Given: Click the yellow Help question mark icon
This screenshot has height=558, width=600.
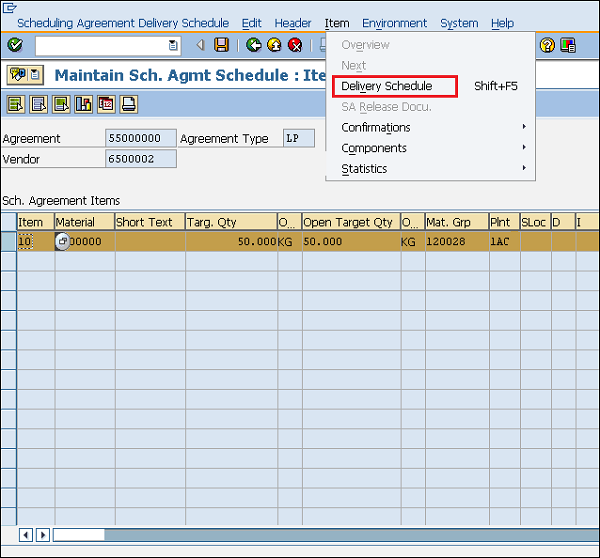Looking at the screenshot, I should coord(547,45).
